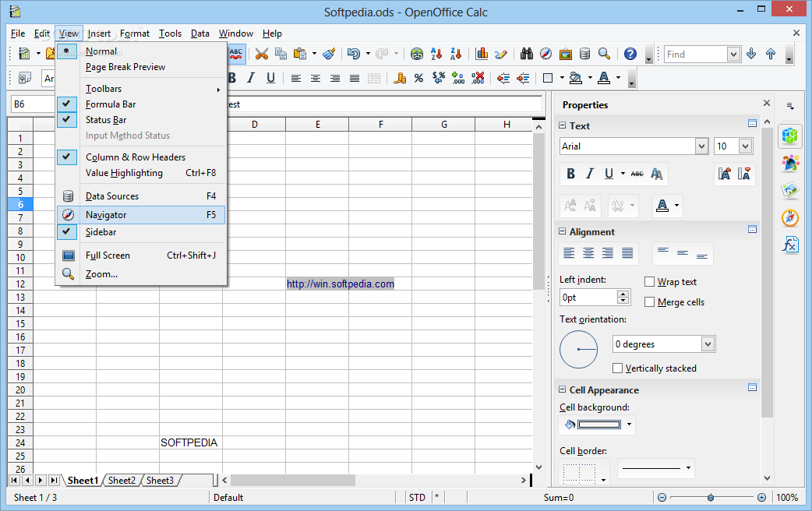Apply Underline from the formatting toolbar
Image resolution: width=812 pixels, height=511 pixels.
pyautogui.click(x=270, y=78)
